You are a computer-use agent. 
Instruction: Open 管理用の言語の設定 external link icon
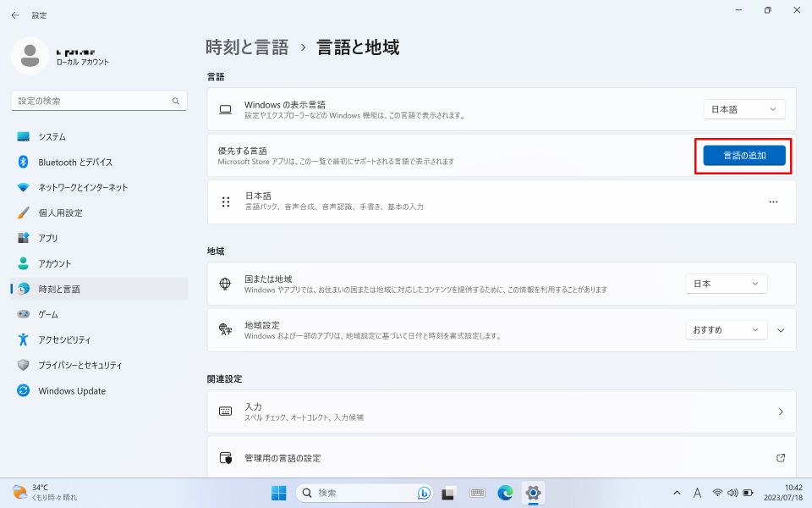[781, 458]
